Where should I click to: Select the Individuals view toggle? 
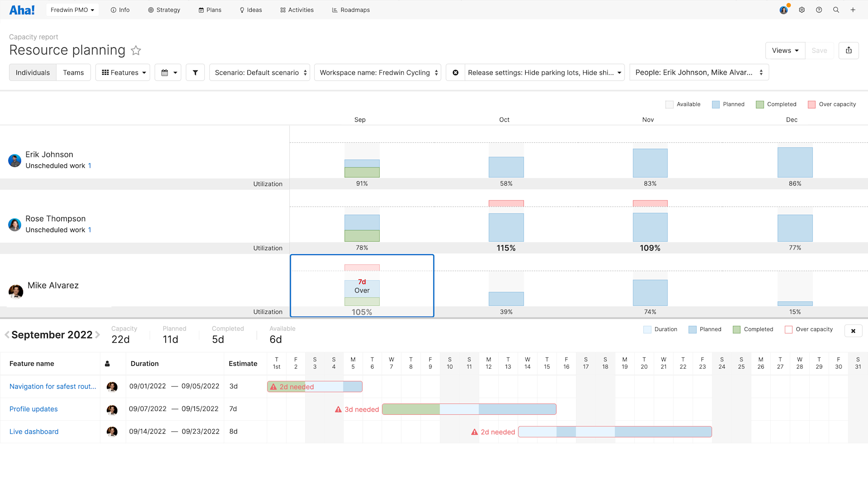pyautogui.click(x=33, y=72)
